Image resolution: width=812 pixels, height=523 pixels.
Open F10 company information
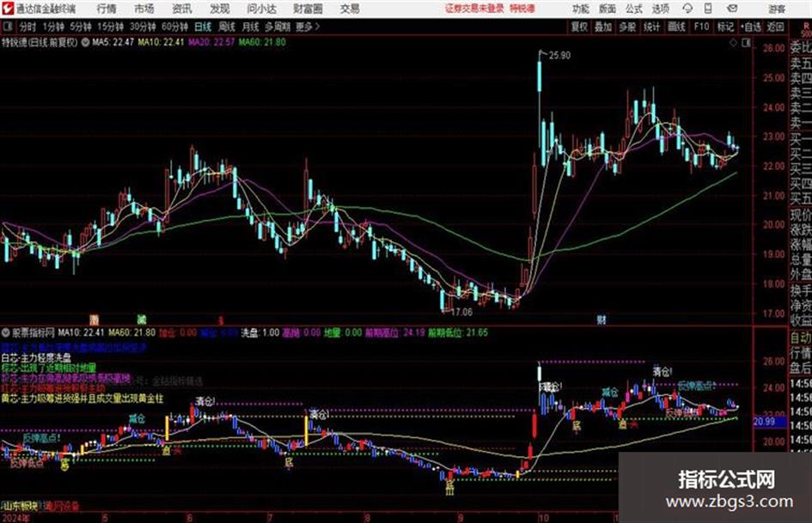click(x=701, y=27)
